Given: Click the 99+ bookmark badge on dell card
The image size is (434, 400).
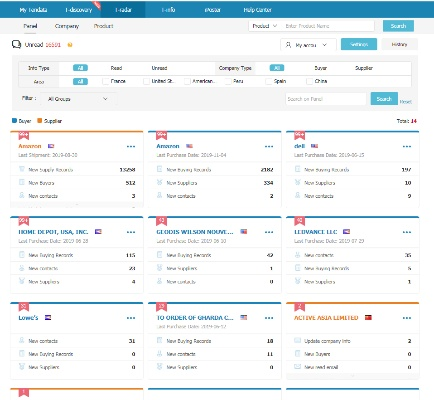Looking at the screenshot, I should (x=299, y=135).
